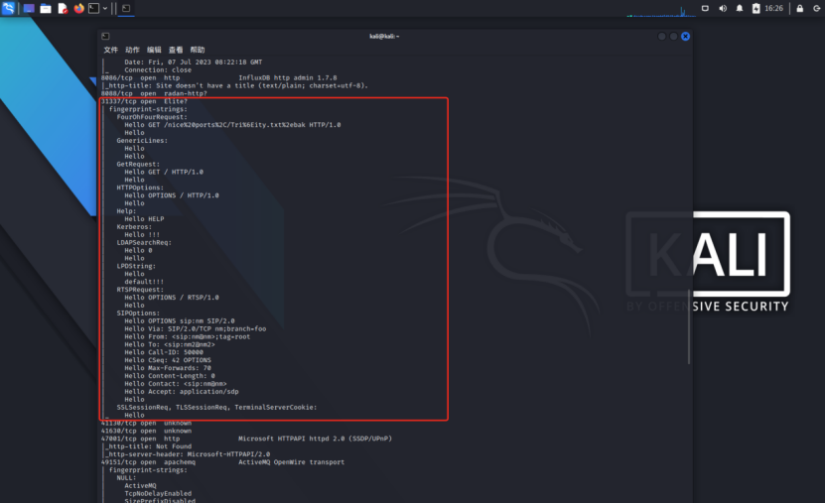Maximize the terminal window
Viewport: 825px width, 504px height.
click(x=673, y=37)
